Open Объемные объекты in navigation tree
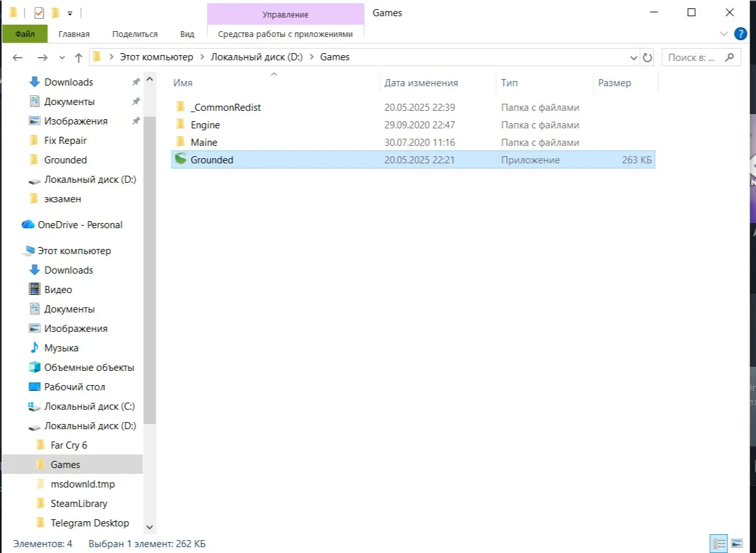The width and height of the screenshot is (756, 553). tap(89, 367)
